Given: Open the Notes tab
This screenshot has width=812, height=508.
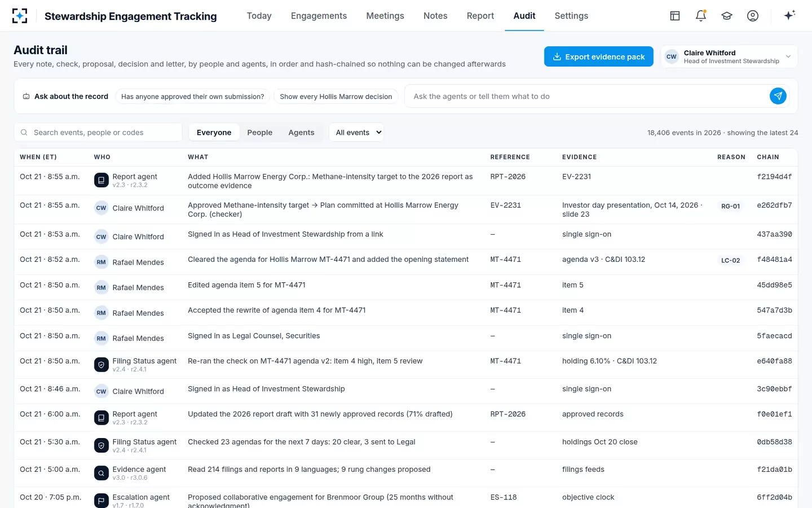Looking at the screenshot, I should pos(435,16).
